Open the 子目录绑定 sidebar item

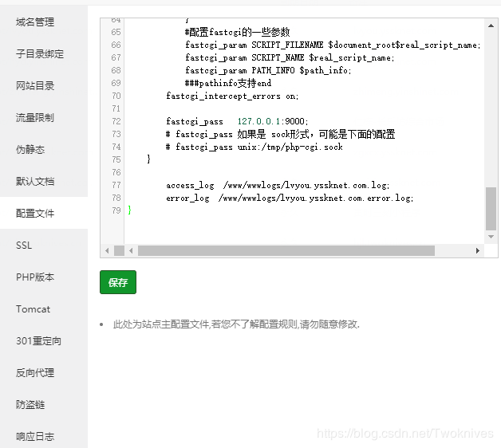click(x=40, y=53)
